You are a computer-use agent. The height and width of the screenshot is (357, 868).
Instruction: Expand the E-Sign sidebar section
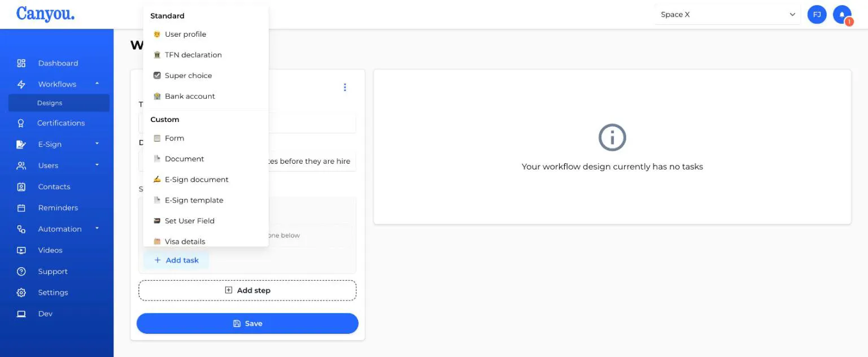(x=97, y=144)
